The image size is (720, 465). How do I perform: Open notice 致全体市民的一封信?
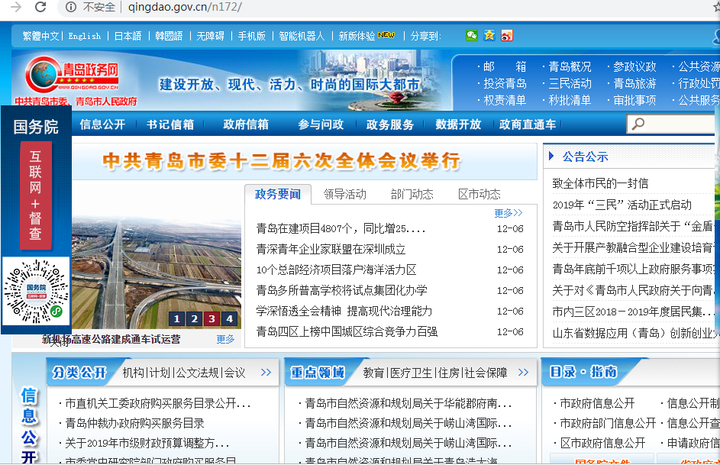click(600, 184)
